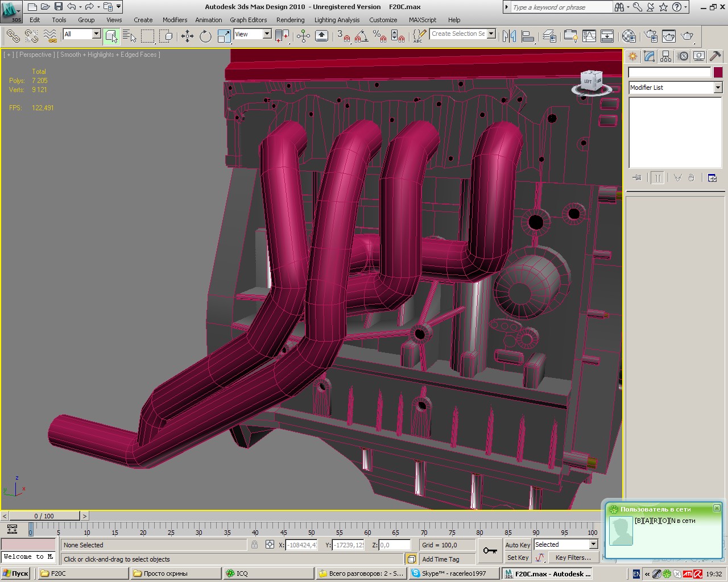
Task: Open Curve Editor from the toolbar
Action: tap(589, 36)
